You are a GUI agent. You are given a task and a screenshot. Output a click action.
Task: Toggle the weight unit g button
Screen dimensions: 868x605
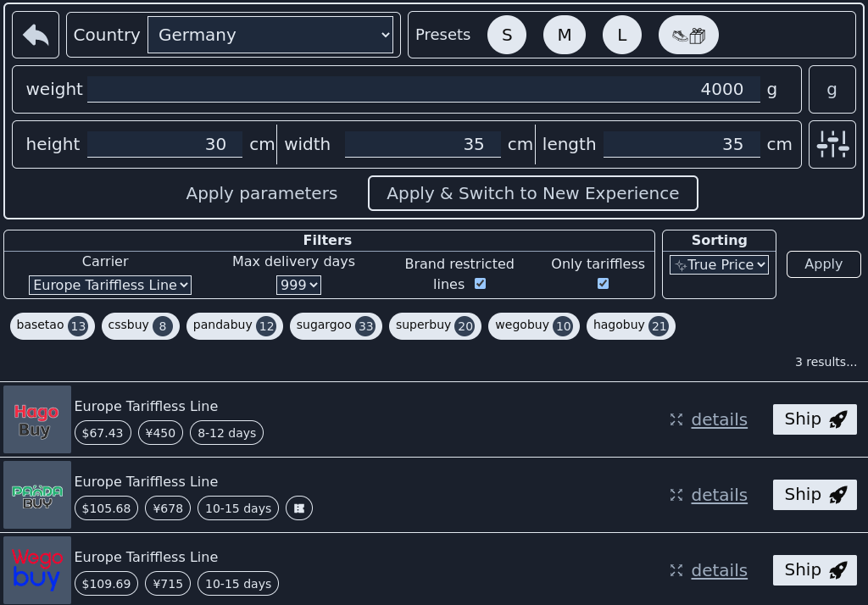[832, 89]
